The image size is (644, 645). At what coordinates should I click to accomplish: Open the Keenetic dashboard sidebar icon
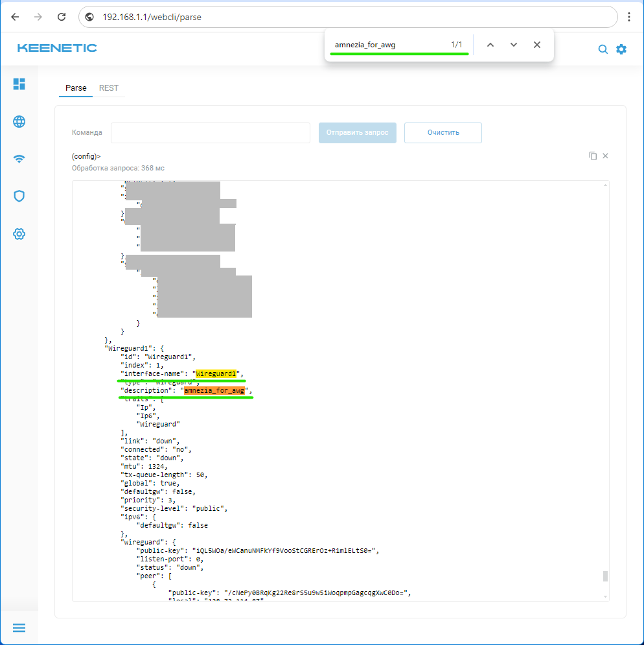(x=19, y=84)
